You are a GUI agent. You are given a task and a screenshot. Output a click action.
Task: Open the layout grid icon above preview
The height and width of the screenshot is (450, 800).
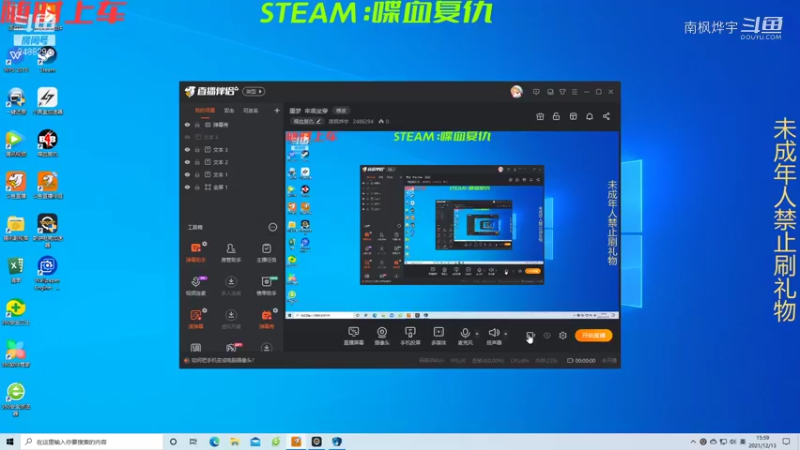[x=573, y=116]
